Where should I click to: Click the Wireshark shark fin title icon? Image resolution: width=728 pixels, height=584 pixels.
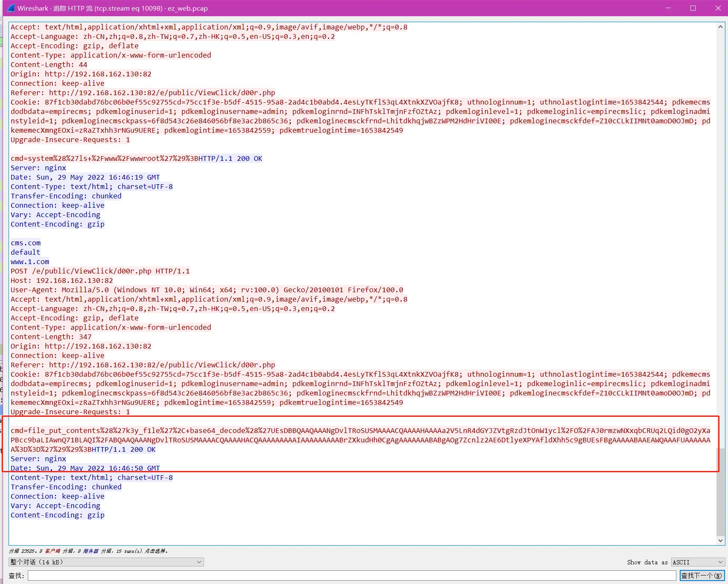11,8
